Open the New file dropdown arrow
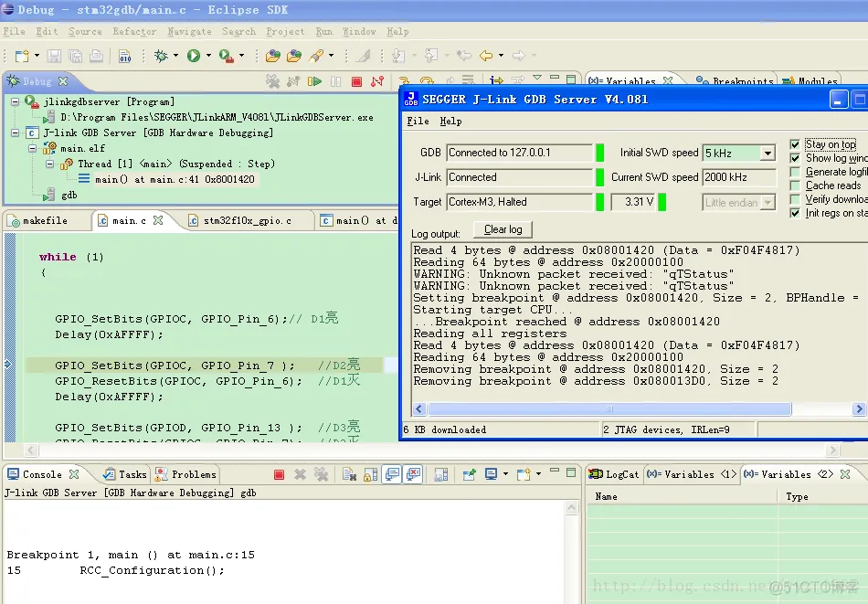868x604 pixels. 37,56
